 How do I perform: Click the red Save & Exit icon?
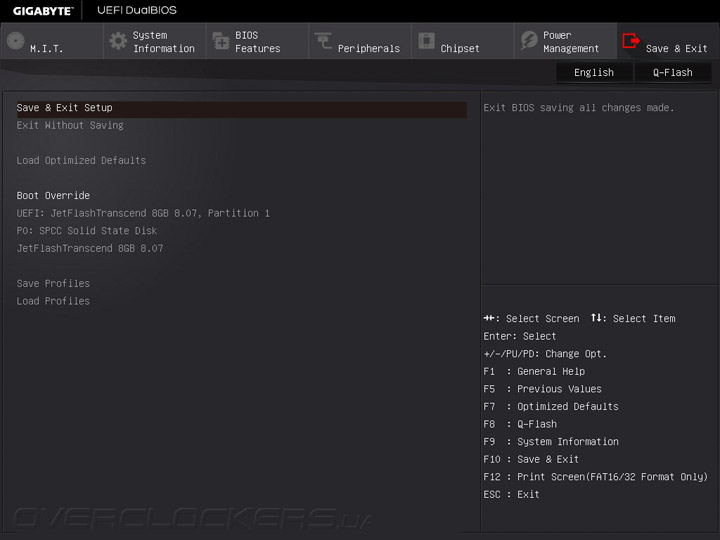tap(631, 42)
